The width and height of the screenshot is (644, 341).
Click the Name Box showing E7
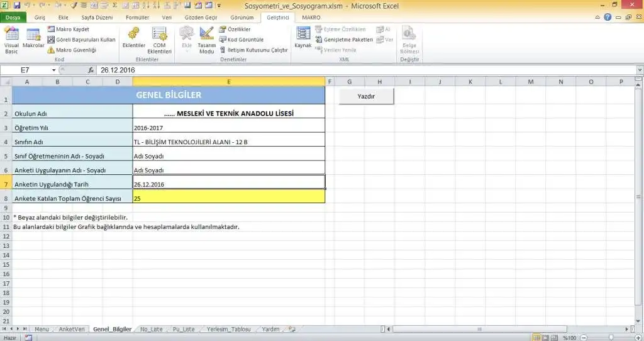pos(25,70)
